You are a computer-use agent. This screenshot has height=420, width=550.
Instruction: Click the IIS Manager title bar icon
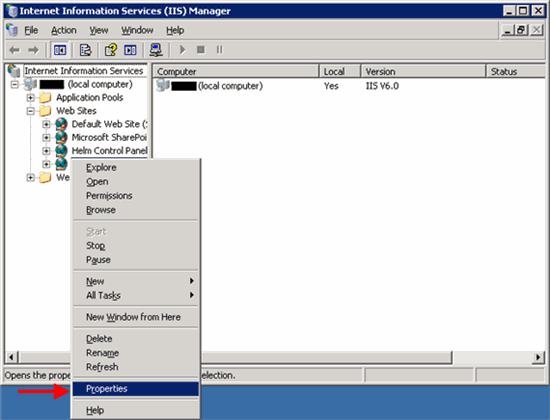[x=12, y=11]
